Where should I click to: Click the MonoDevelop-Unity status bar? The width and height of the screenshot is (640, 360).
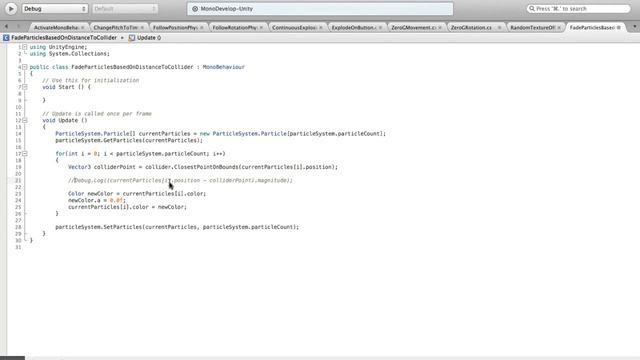[320, 9]
